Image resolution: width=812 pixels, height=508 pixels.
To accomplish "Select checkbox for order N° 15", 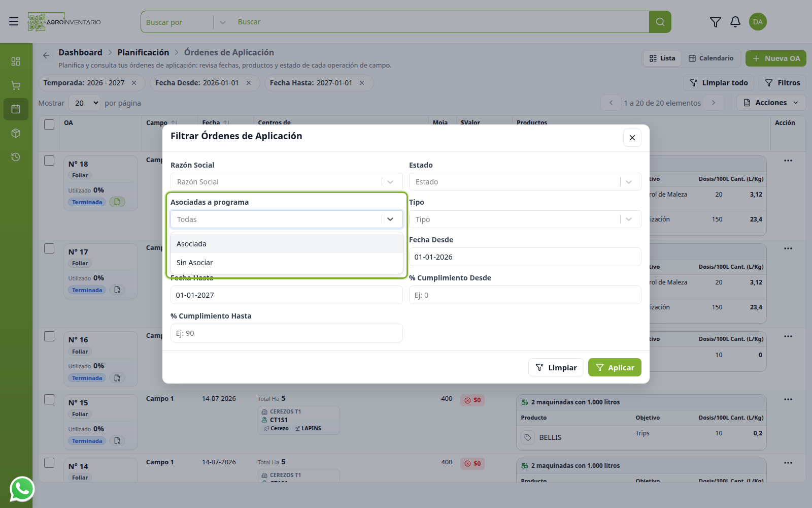I will point(49,399).
